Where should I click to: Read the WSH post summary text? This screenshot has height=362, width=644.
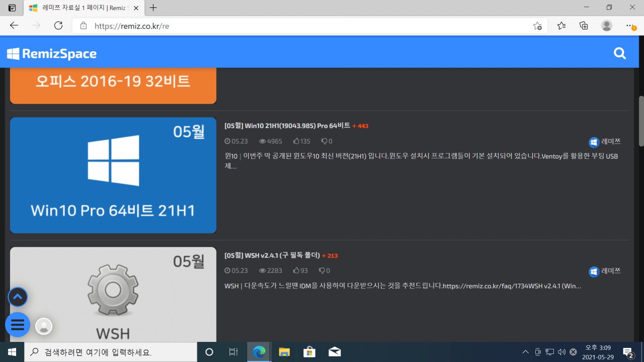coord(403,286)
